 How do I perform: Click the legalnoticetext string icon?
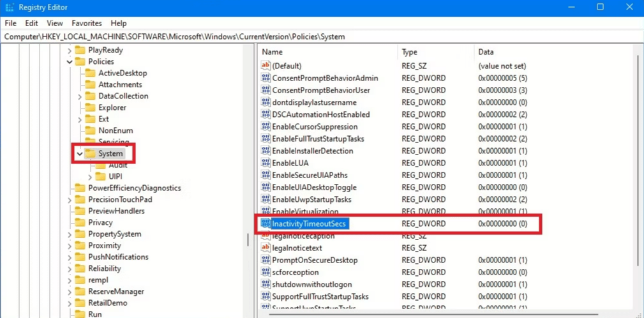266,248
